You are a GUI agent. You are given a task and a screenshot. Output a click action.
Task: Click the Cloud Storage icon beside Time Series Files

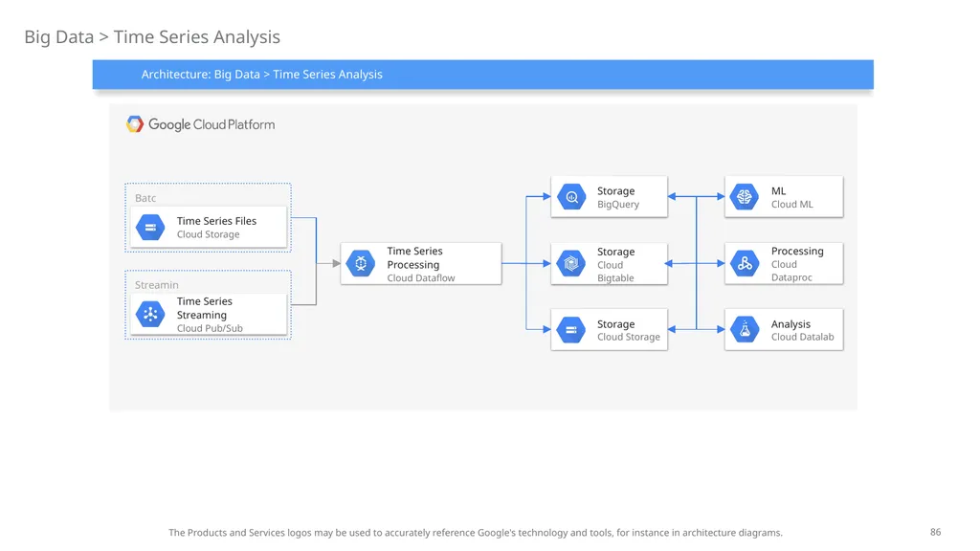point(150,228)
